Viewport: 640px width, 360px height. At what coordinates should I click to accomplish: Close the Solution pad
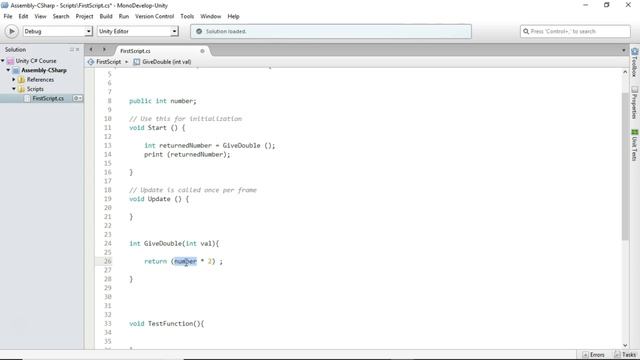point(78,49)
